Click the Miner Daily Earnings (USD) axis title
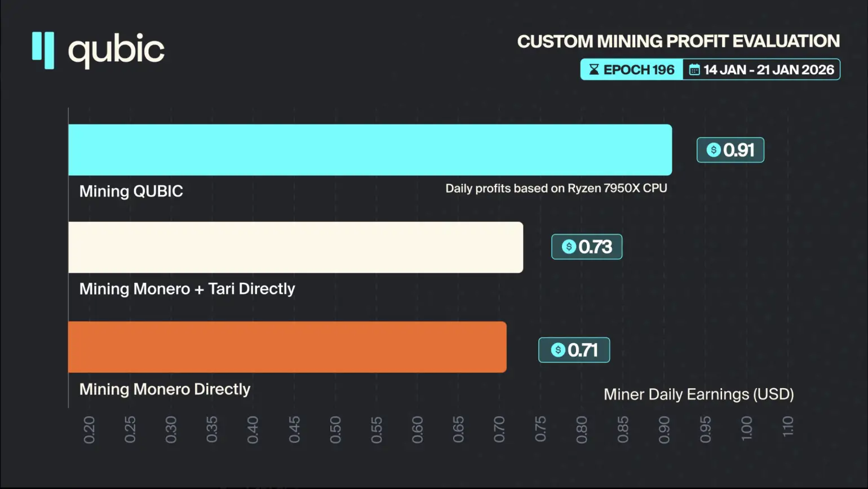 tap(698, 394)
